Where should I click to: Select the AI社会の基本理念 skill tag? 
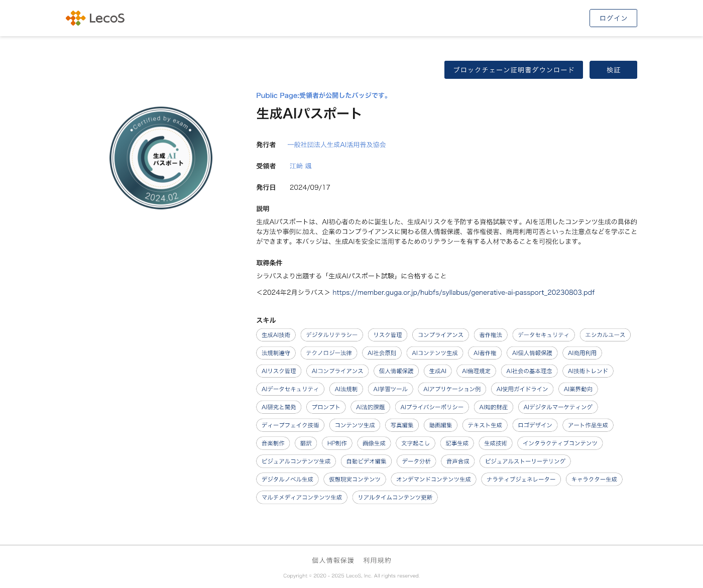pyautogui.click(x=529, y=371)
